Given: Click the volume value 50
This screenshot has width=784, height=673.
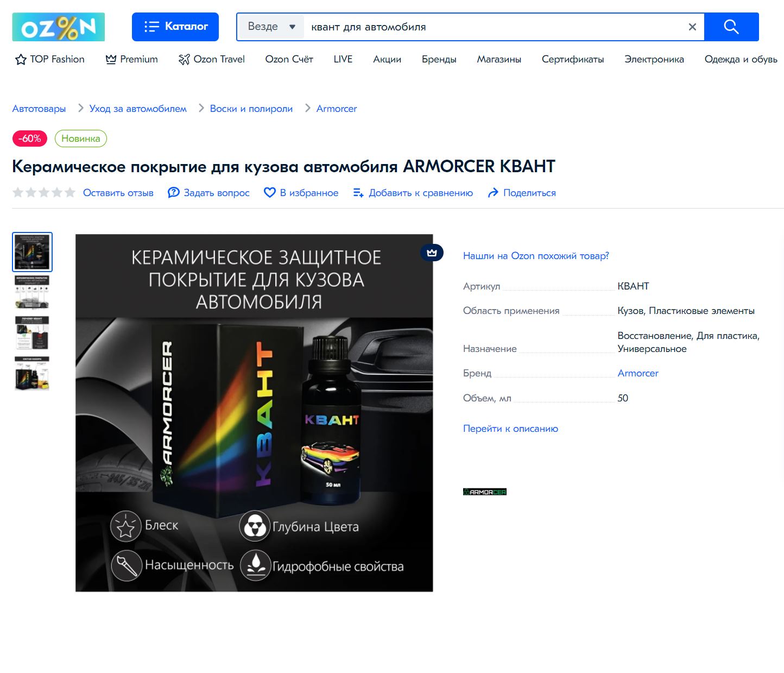Looking at the screenshot, I should (623, 398).
